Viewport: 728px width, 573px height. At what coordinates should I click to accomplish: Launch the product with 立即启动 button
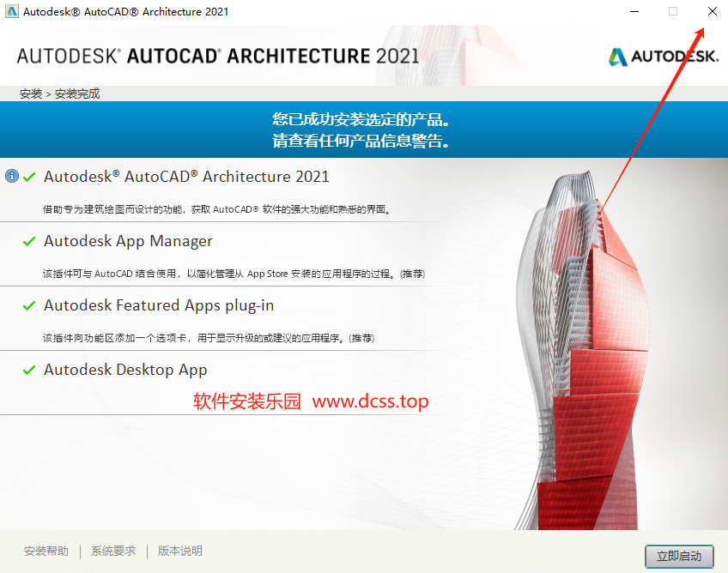point(679,556)
